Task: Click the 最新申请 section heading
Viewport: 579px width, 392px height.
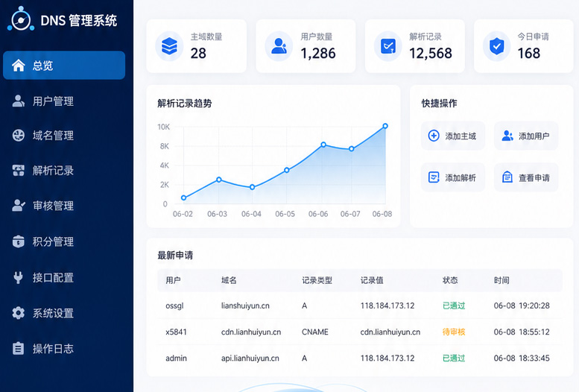Action: tap(175, 255)
